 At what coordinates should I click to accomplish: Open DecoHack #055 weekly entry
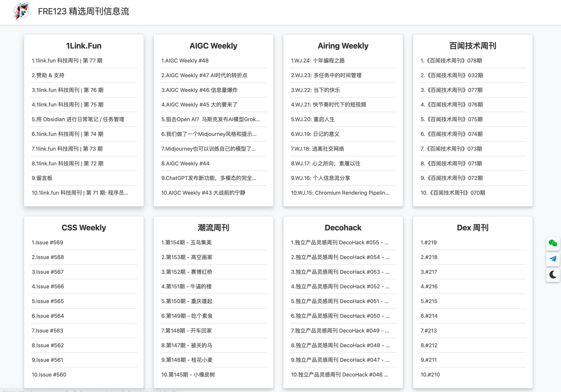(340, 242)
